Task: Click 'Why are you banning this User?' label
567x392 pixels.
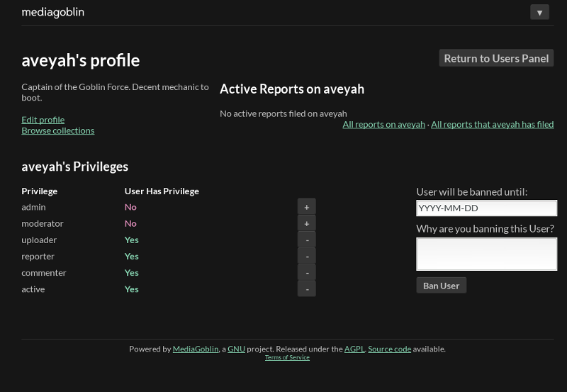Action: pyautogui.click(x=485, y=228)
